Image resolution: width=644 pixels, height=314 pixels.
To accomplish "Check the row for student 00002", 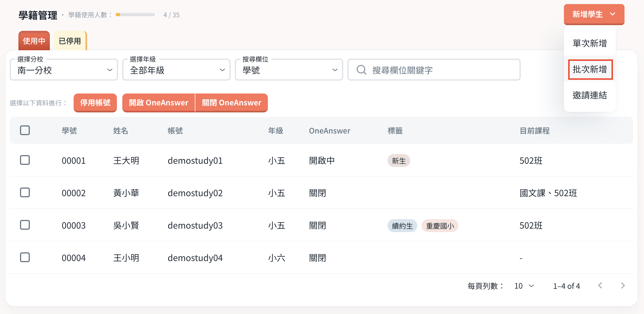I will coord(25,192).
